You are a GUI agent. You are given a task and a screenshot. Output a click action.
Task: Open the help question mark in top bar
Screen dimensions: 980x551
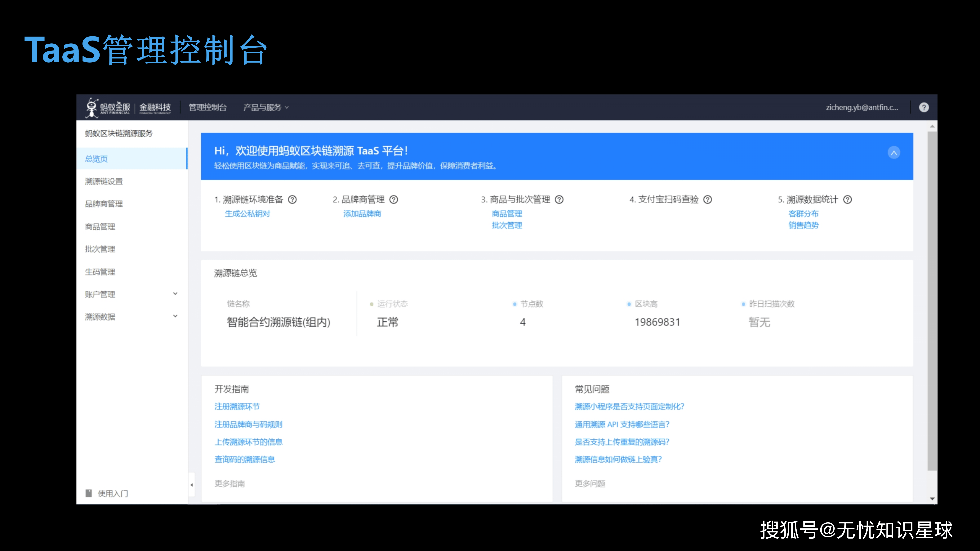[924, 107]
